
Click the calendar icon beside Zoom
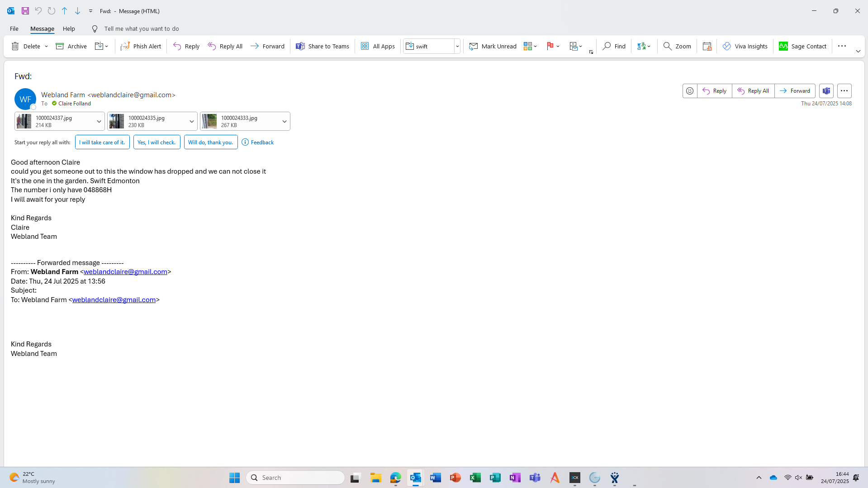tap(707, 46)
